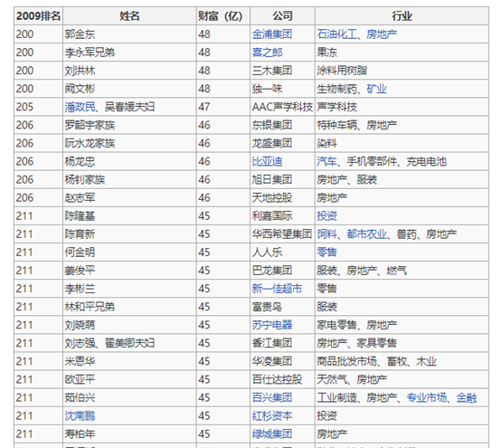This screenshot has width=501, height=448.
Task: Select the name 阙文彬
Action: click(x=80, y=89)
